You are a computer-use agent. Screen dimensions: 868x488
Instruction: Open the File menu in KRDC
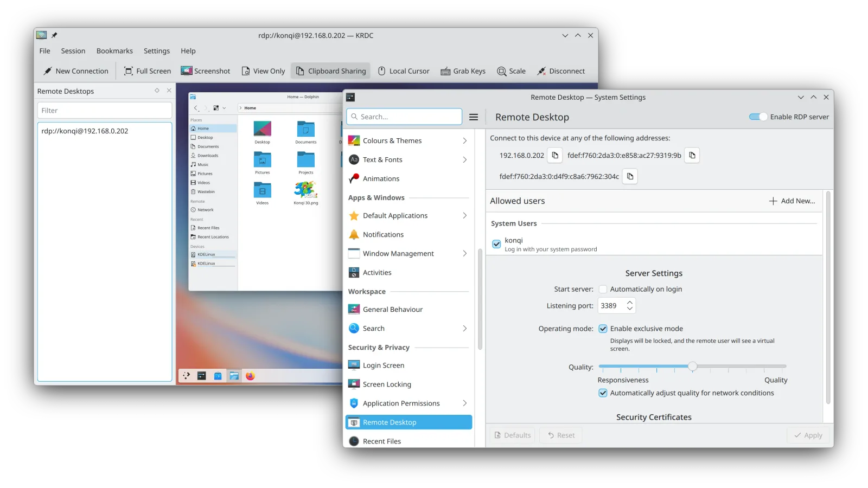click(x=45, y=51)
